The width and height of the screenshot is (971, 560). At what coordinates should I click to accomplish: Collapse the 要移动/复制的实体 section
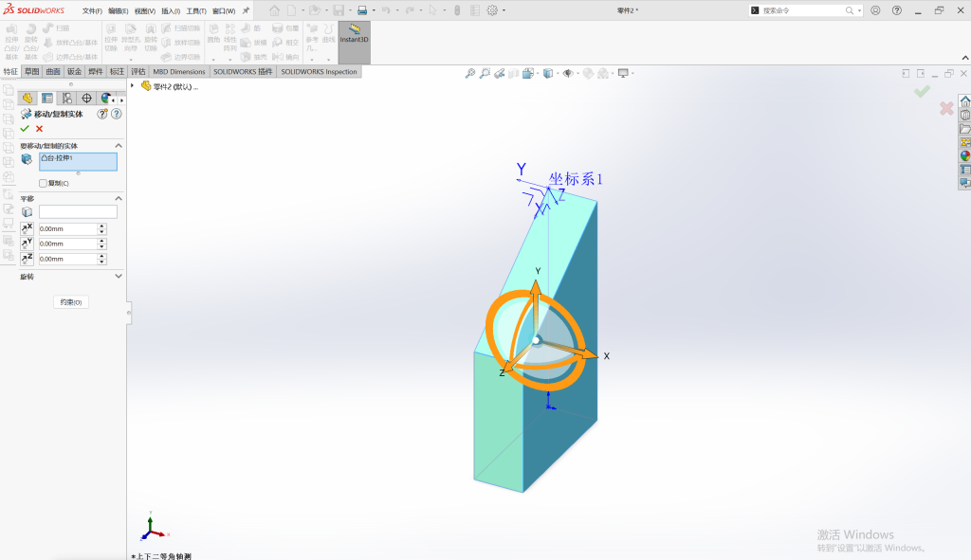[119, 145]
